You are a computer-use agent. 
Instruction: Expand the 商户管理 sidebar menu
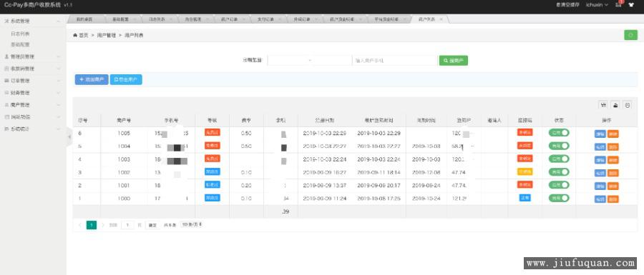pos(33,105)
